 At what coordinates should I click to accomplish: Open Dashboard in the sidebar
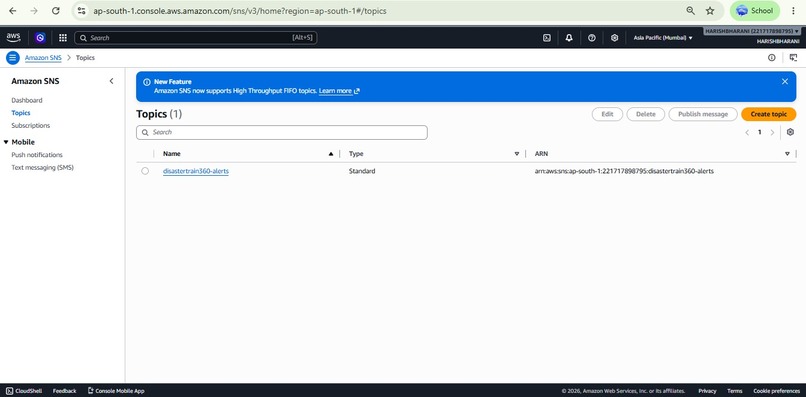pyautogui.click(x=27, y=100)
